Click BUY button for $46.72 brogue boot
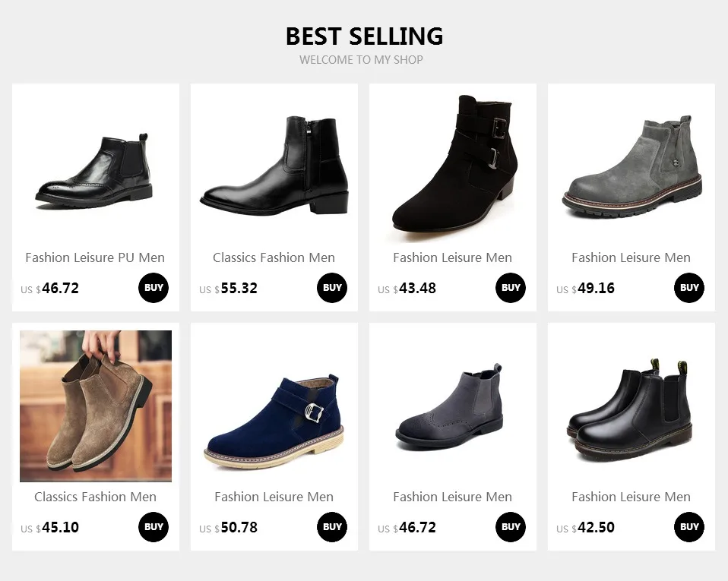 point(154,288)
